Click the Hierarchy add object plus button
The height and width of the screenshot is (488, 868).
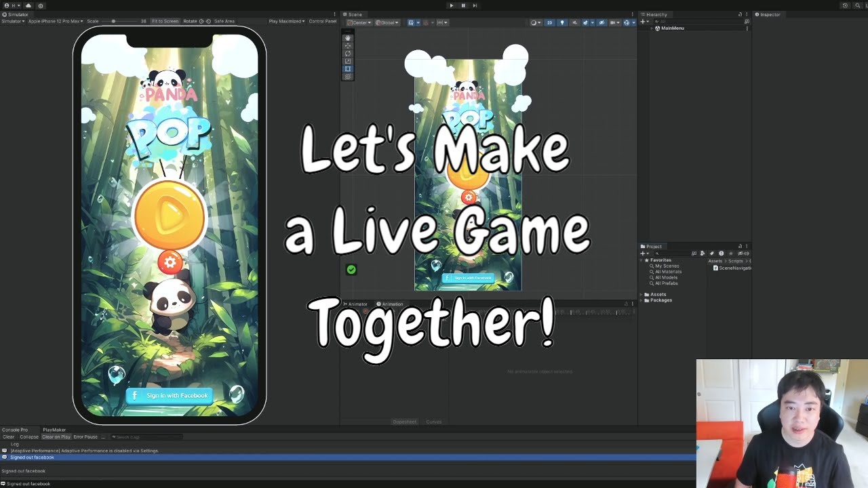click(x=643, y=22)
